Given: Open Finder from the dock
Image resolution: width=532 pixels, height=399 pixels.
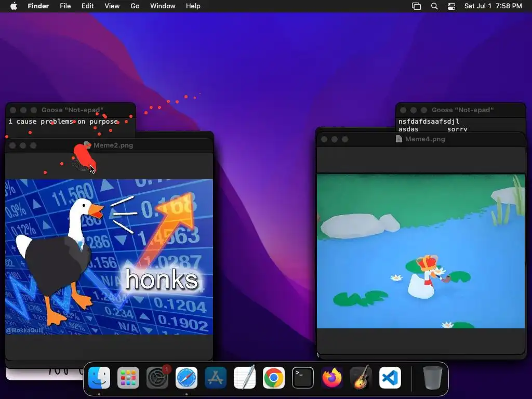Looking at the screenshot, I should tap(99, 378).
